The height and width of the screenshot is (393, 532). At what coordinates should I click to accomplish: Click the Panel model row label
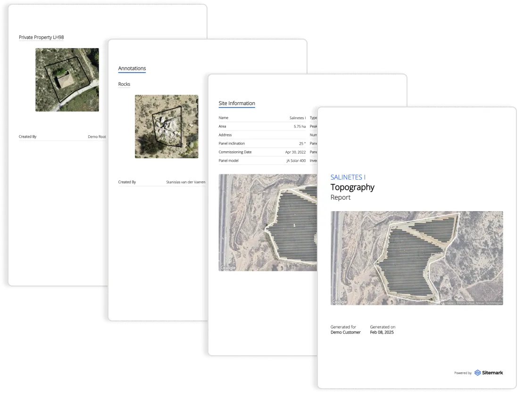pyautogui.click(x=229, y=161)
